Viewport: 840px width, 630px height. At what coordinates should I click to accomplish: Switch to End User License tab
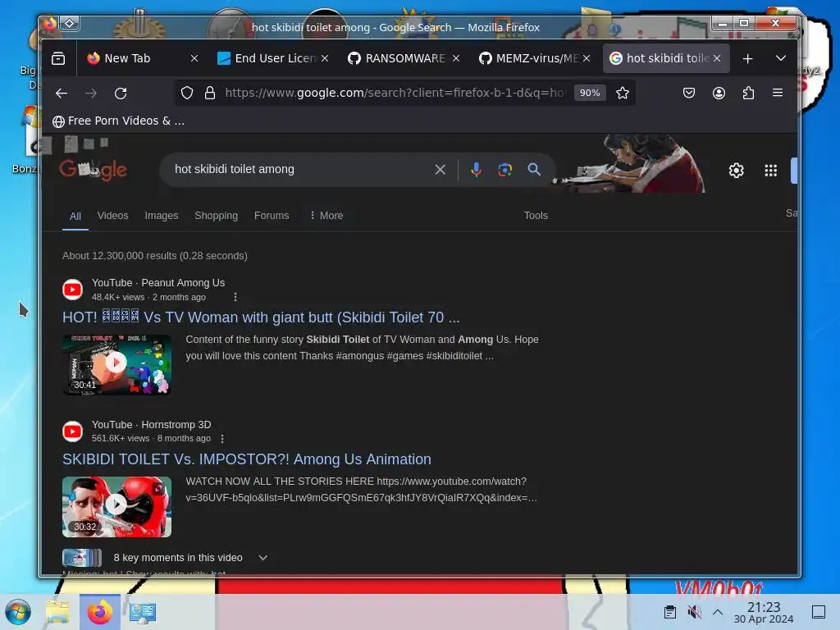click(268, 58)
